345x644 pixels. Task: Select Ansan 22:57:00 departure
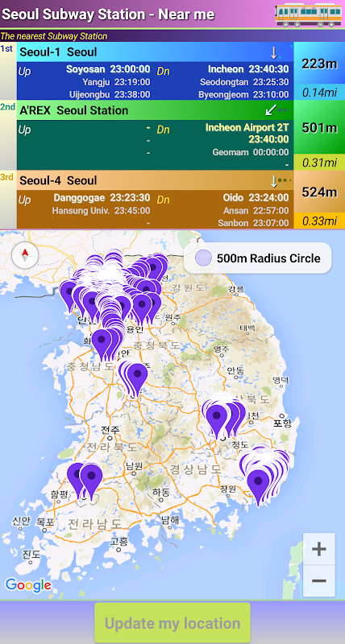tap(256, 211)
